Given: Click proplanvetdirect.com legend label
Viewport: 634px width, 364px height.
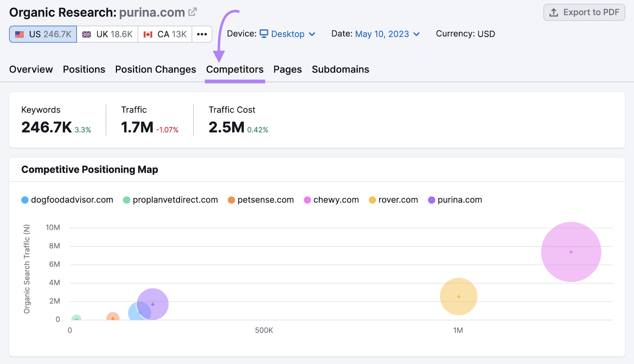Looking at the screenshot, I should point(175,200).
